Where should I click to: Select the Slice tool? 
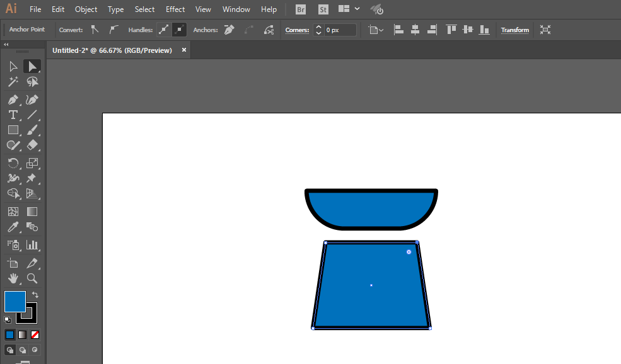click(32, 263)
